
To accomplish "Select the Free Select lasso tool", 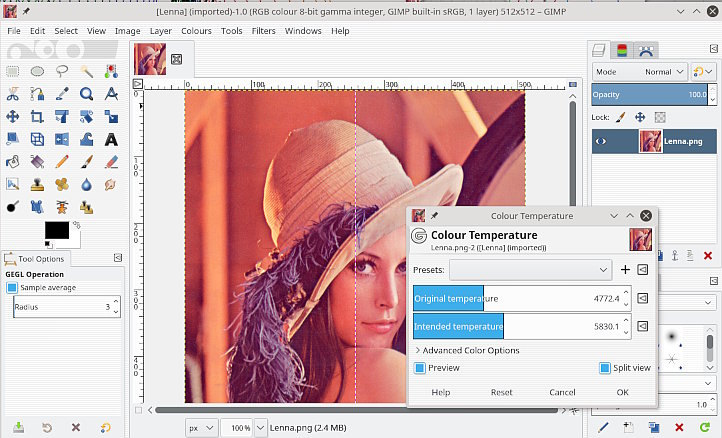I will (x=62, y=71).
